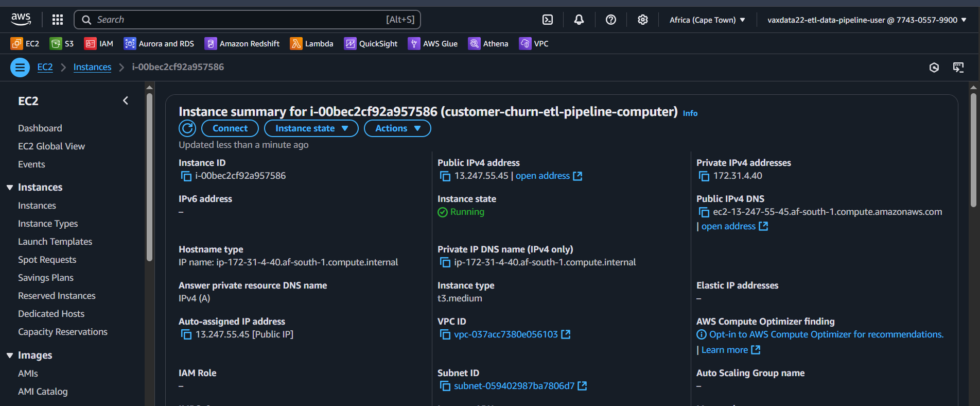Open the subnet-059402987ba7806d7 link

coord(520,386)
